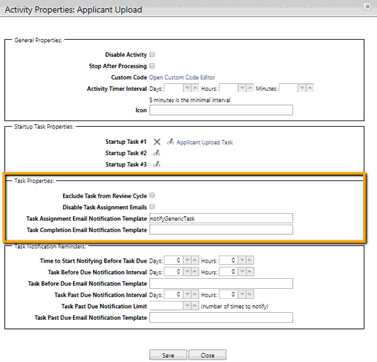Increase Activity Timer Interval Minutes value

[310, 88]
